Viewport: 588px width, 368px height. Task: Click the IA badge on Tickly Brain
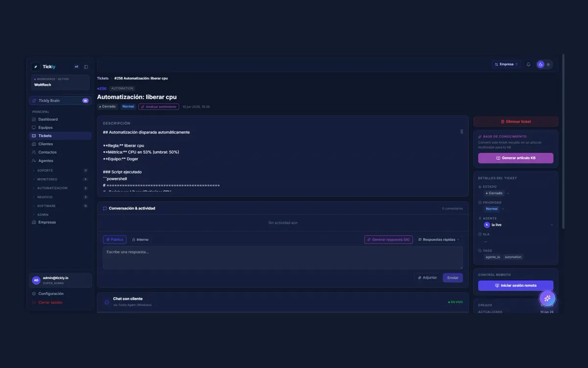pos(85,101)
